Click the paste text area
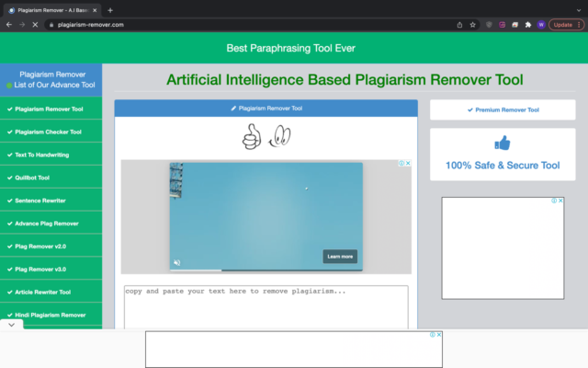The height and width of the screenshot is (368, 588). 266,307
